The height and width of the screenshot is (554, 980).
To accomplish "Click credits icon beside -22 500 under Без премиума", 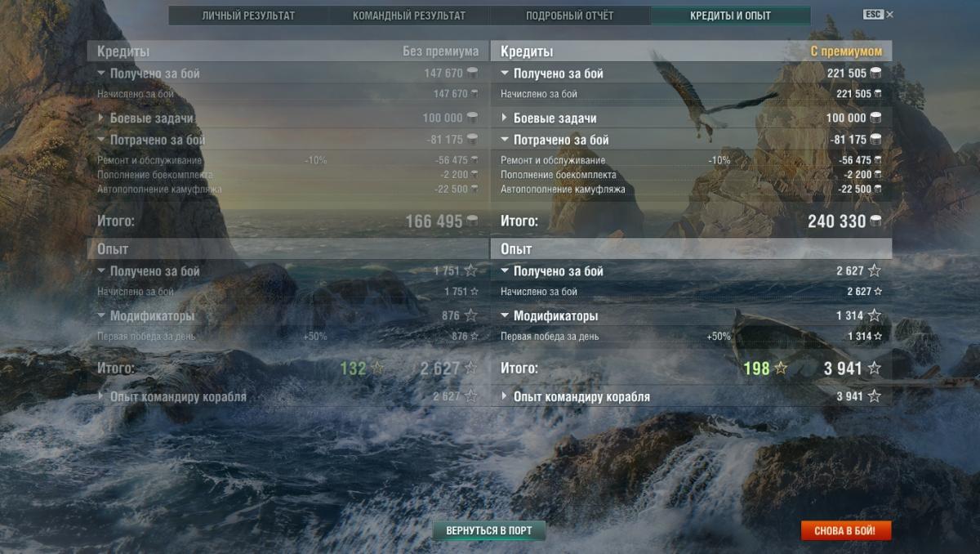I will click(474, 190).
